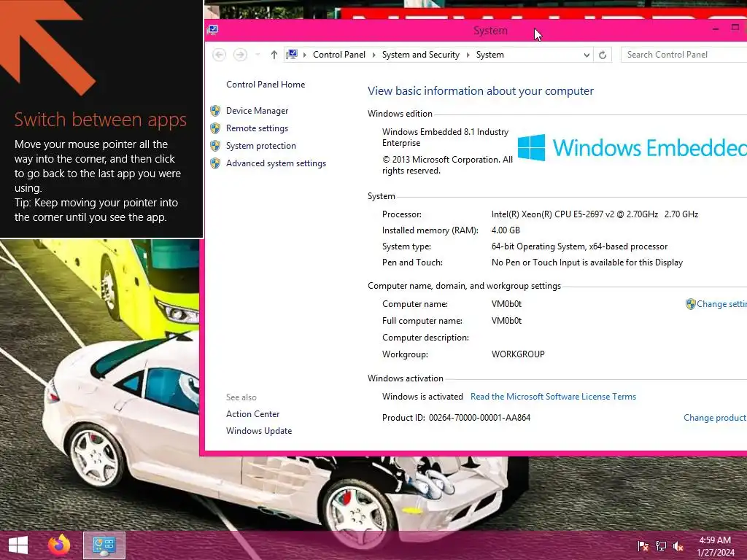This screenshot has width=747, height=560.
Task: Select the System breadcrumb item
Action: click(489, 55)
